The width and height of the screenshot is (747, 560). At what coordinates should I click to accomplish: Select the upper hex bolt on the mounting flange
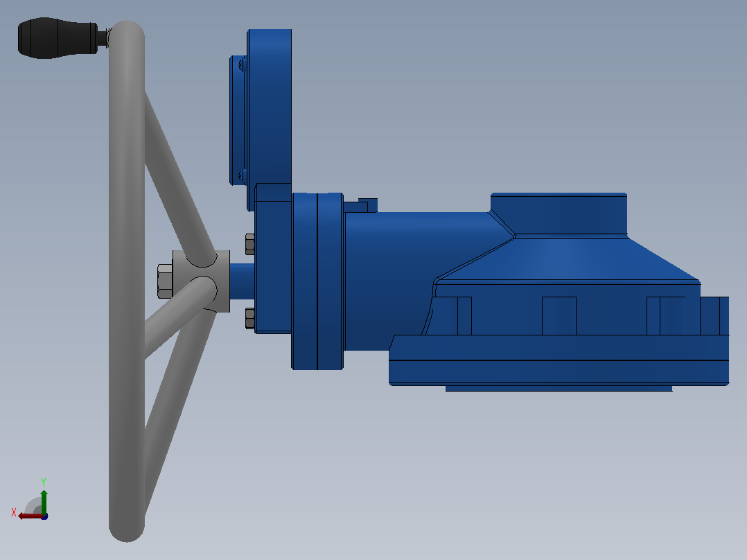[249, 244]
